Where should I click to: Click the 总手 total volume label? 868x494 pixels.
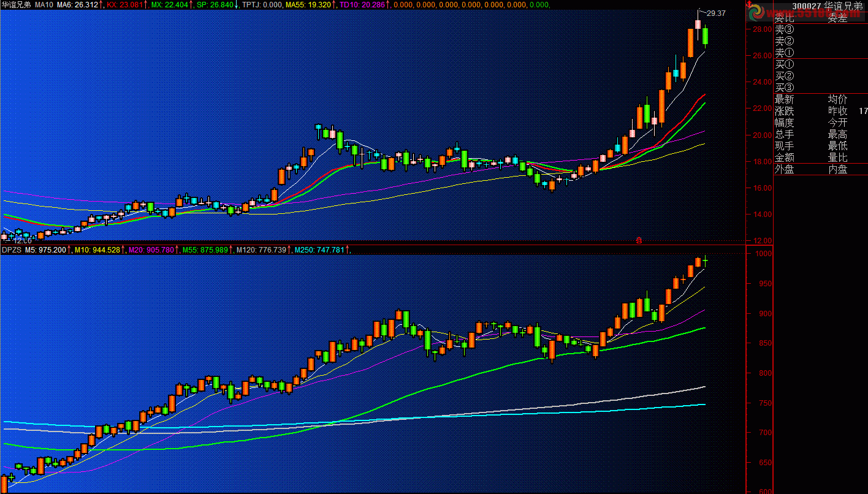pos(784,134)
